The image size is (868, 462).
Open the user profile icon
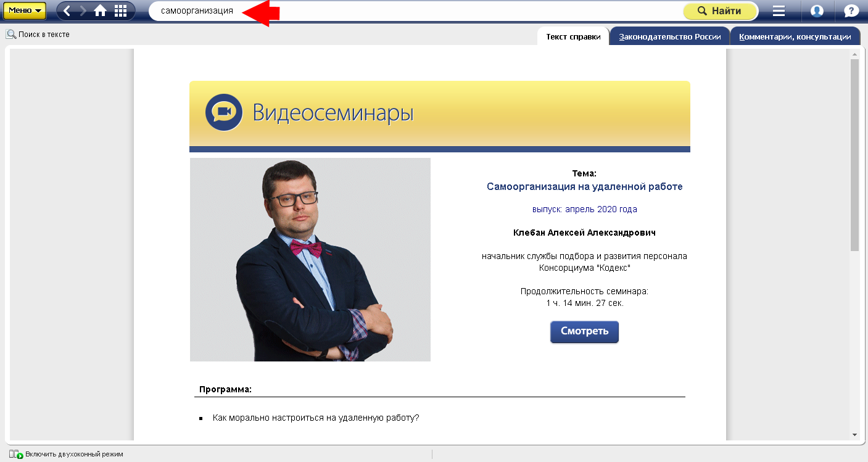(x=817, y=10)
